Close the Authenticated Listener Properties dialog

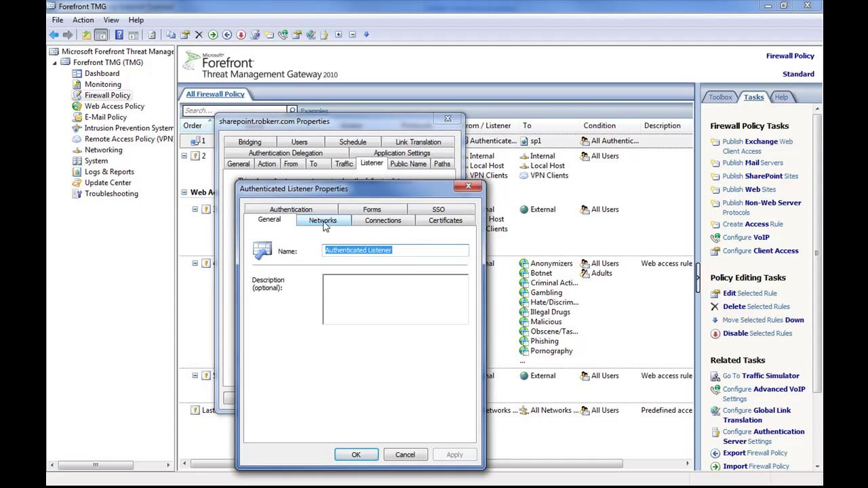[x=468, y=186]
